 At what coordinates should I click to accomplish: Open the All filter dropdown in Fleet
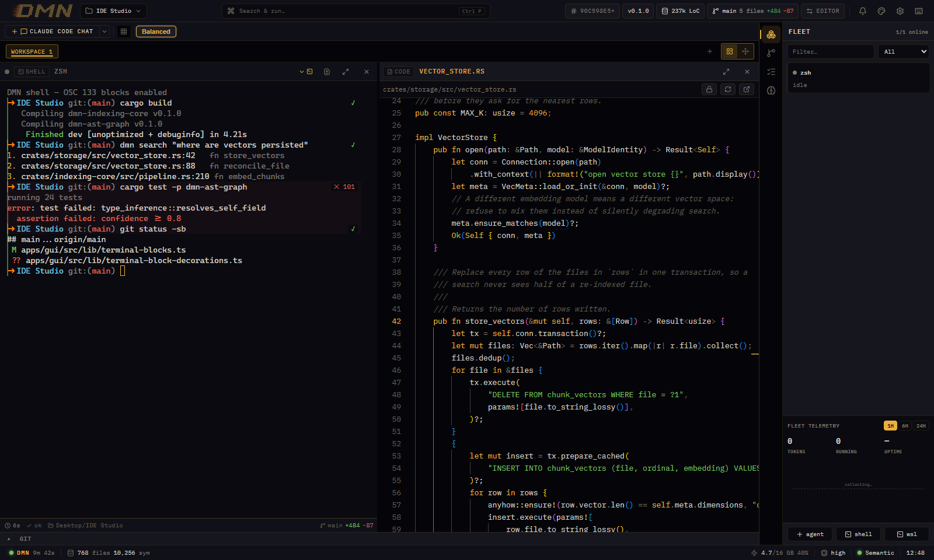[904, 52]
